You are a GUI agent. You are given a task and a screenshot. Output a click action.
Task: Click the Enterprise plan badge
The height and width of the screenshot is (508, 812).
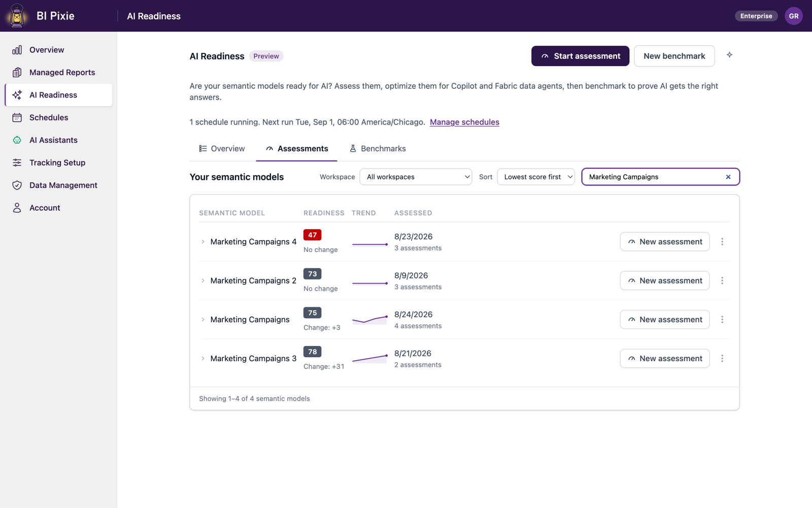[756, 16]
